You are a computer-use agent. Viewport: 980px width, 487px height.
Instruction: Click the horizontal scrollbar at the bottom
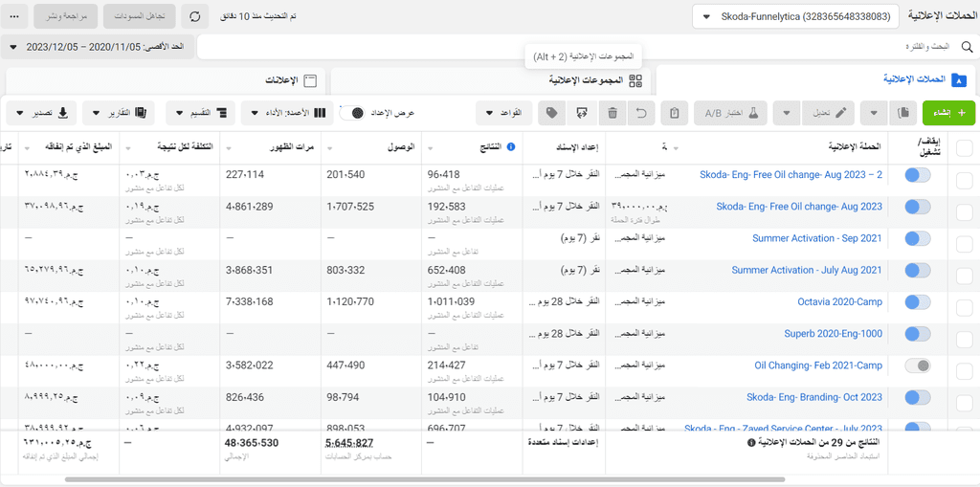424,479
